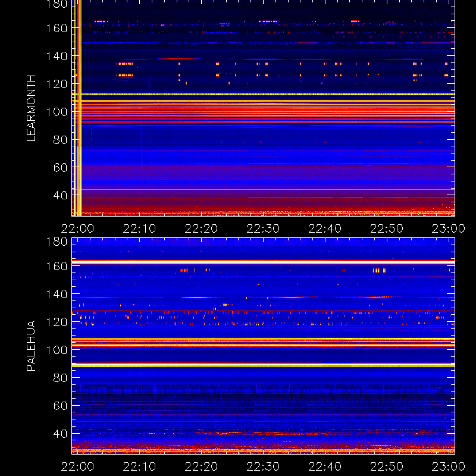
Task: Click the yellow-red vertical stripe near 22:00 in Learmonth
Action: [77, 108]
